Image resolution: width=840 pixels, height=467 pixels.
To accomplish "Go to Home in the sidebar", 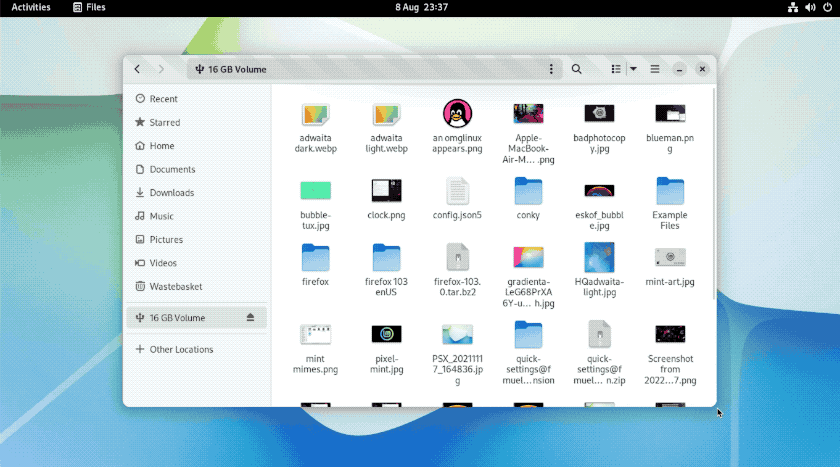I will 196,146.
